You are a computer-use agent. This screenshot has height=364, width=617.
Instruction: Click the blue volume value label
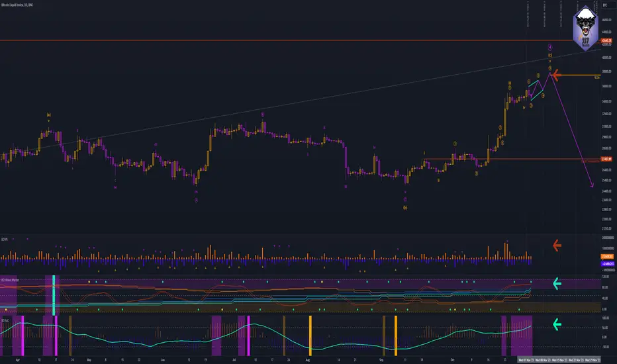point(607,263)
